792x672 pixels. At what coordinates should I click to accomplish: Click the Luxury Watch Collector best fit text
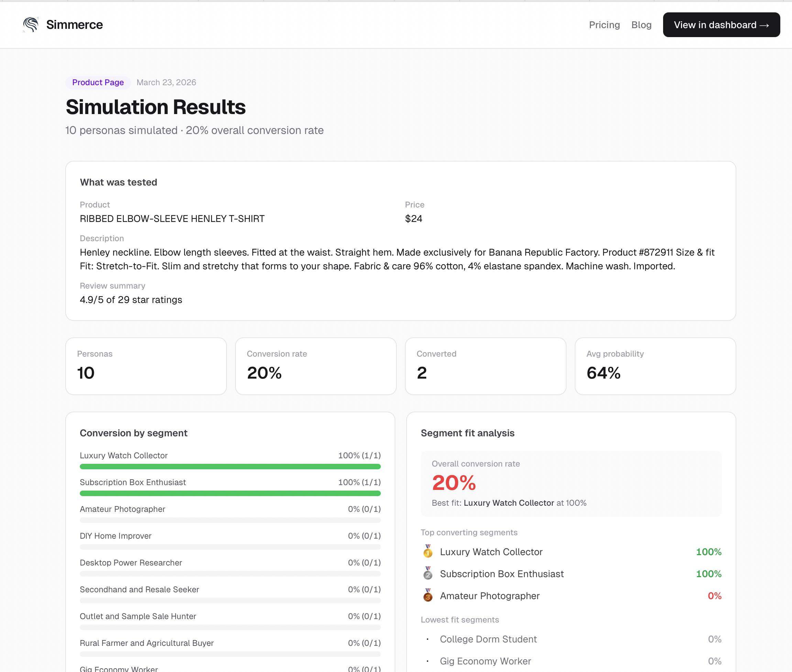(509, 503)
